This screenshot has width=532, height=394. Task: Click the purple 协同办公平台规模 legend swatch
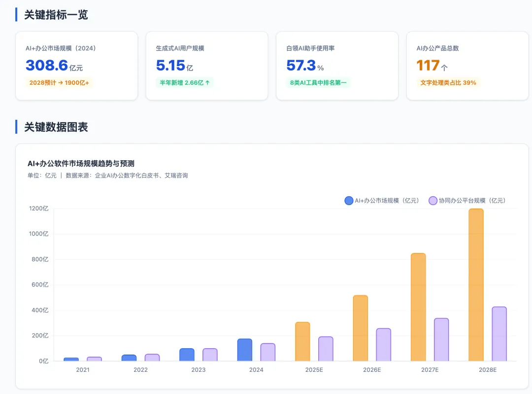433,201
